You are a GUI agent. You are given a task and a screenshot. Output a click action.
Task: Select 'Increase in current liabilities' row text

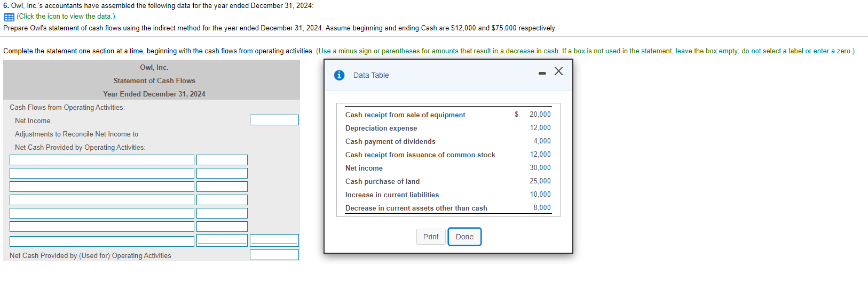click(x=392, y=195)
